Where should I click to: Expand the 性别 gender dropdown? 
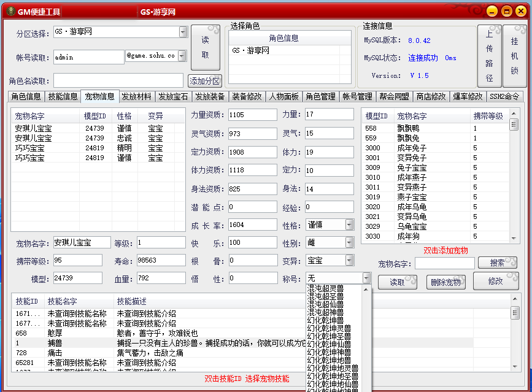pyautogui.click(x=349, y=243)
